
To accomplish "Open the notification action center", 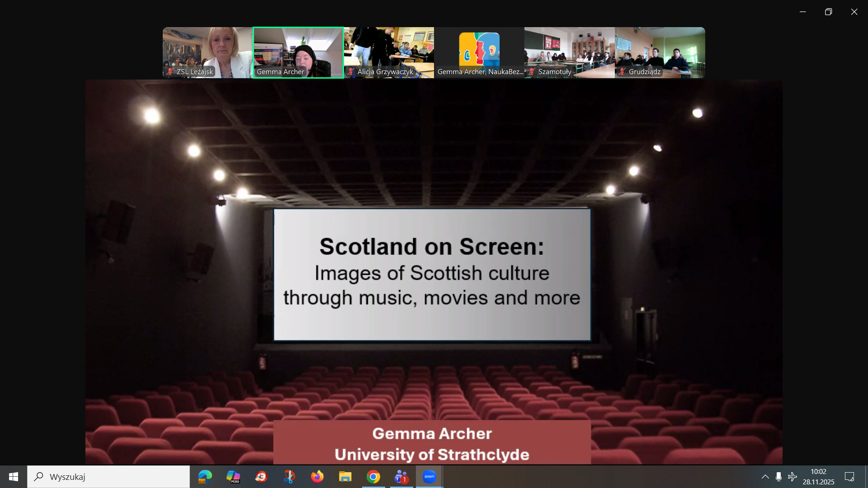I will click(x=849, y=477).
